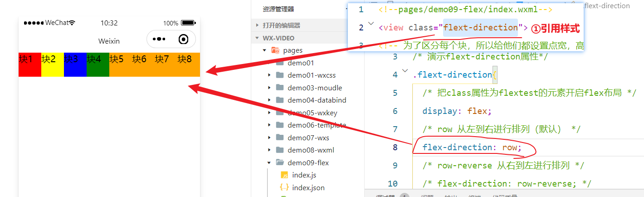
Task: Click the display: flex; line
Action: coord(457,111)
